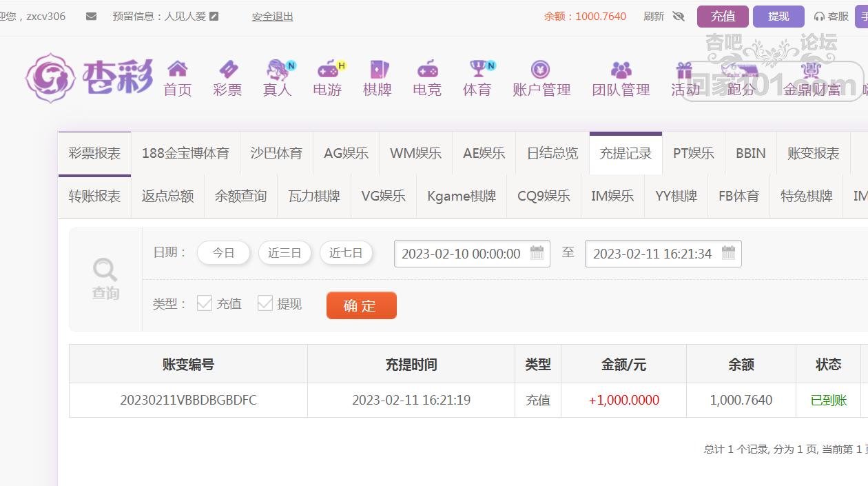
Task: Switch to the VG娱乐 tab
Action: [x=384, y=196]
